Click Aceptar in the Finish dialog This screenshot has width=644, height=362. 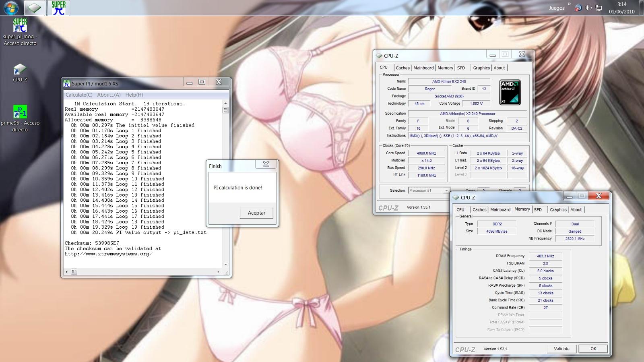(256, 213)
